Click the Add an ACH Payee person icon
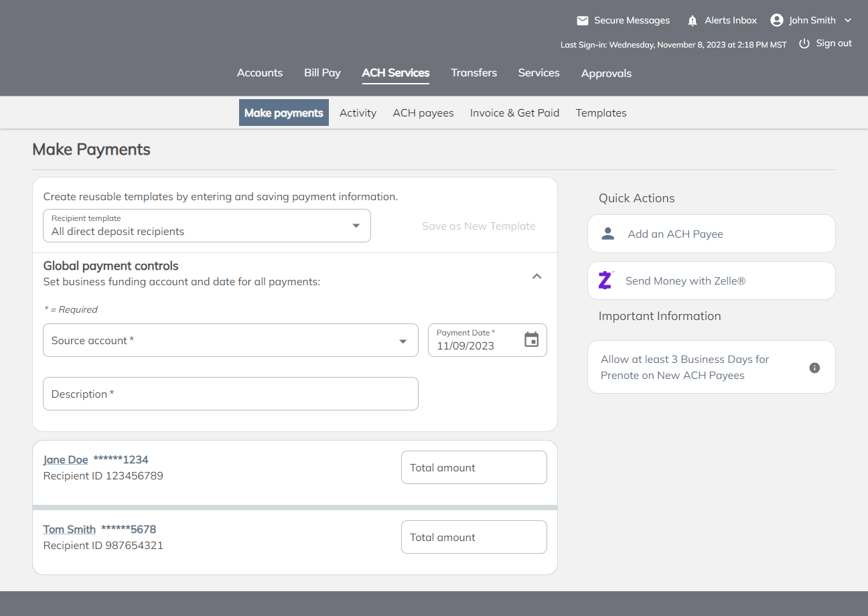Viewport: 868px width, 616px height. click(607, 234)
